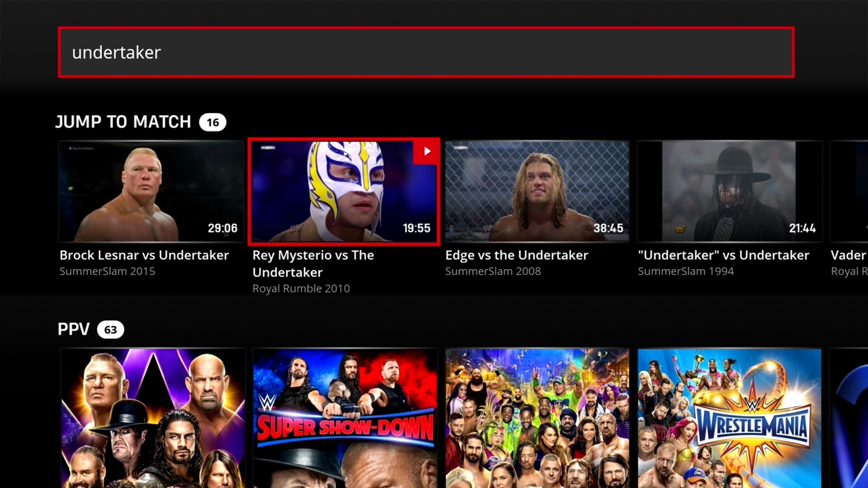Screen dimensions: 868x488
Task: Open the first PPV poster with Undertaker and Goldberg
Action: (153, 416)
